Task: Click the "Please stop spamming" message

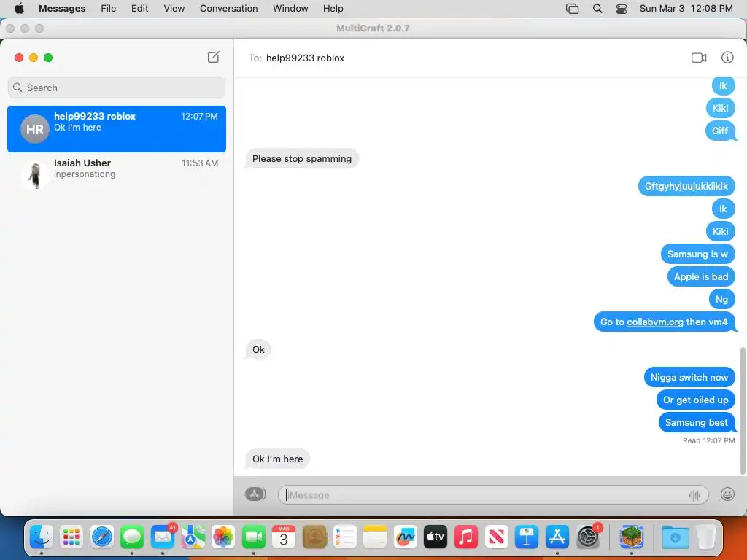Action: pos(302,158)
